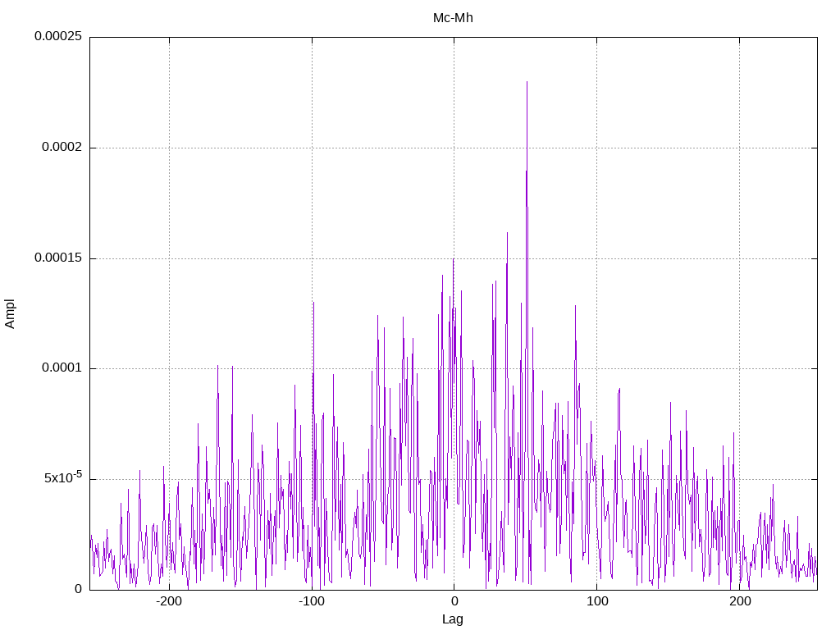Click the y-axis value 0.00015
This screenshot has width=840, height=630.
58,258
